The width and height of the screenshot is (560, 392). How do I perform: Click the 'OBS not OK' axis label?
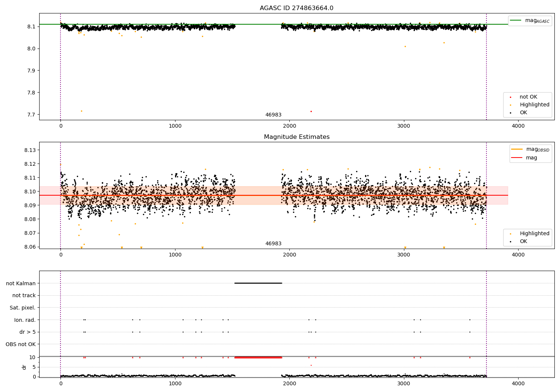pyautogui.click(x=21, y=344)
